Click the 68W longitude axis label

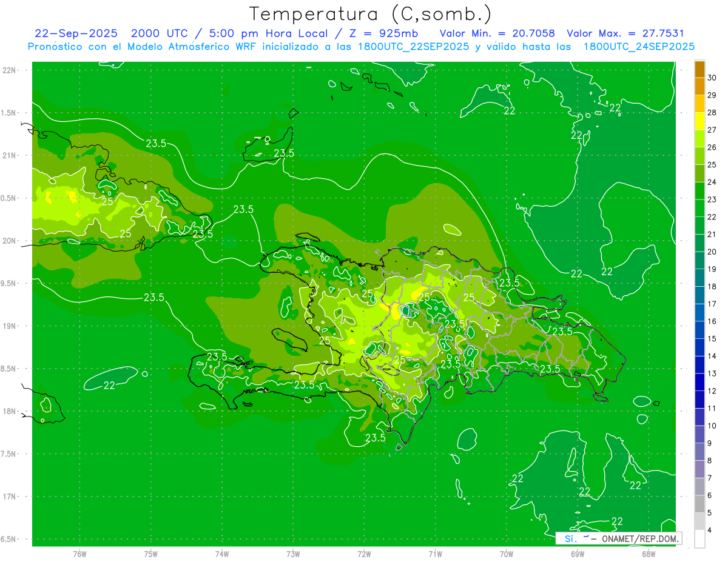[x=648, y=554]
